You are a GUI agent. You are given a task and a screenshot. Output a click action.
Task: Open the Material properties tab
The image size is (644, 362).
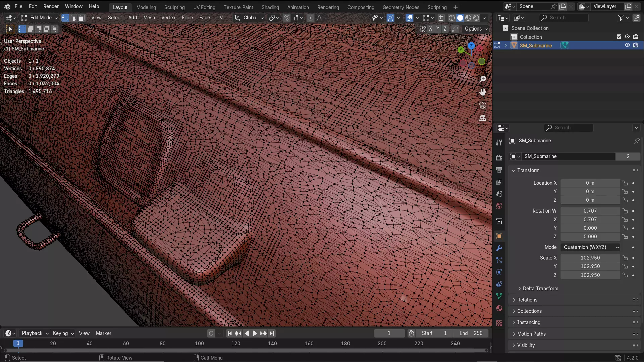499,308
